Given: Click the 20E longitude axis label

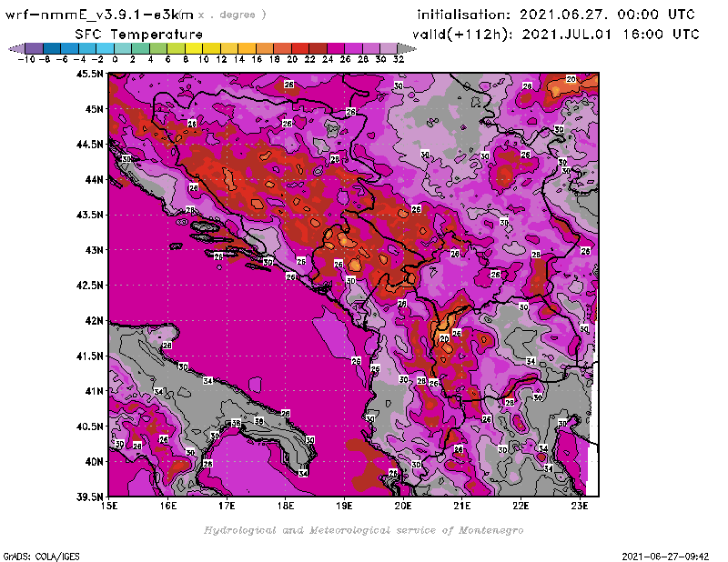Looking at the screenshot, I should point(403,506).
